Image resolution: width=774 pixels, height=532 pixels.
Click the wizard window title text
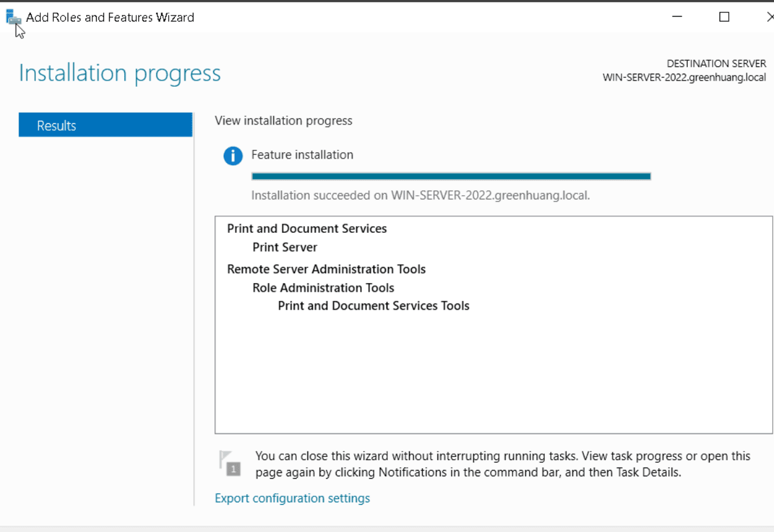click(110, 17)
